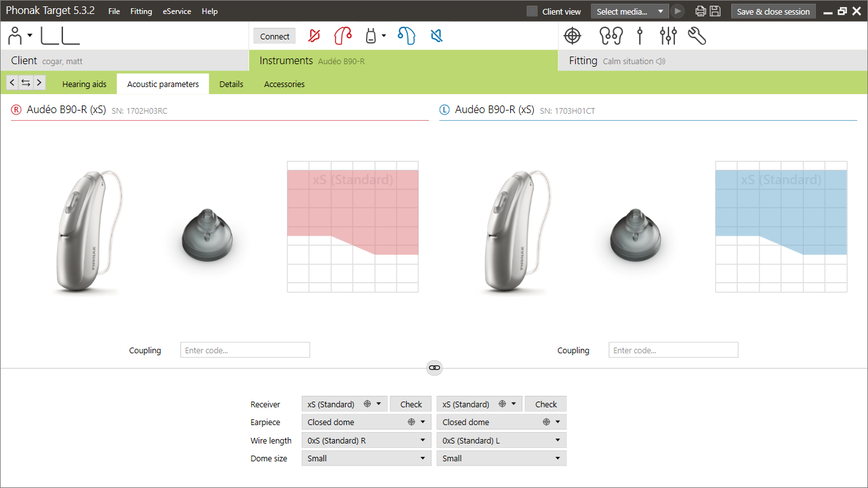Open left Receiver xS (Standard) dropdown

(x=480, y=404)
